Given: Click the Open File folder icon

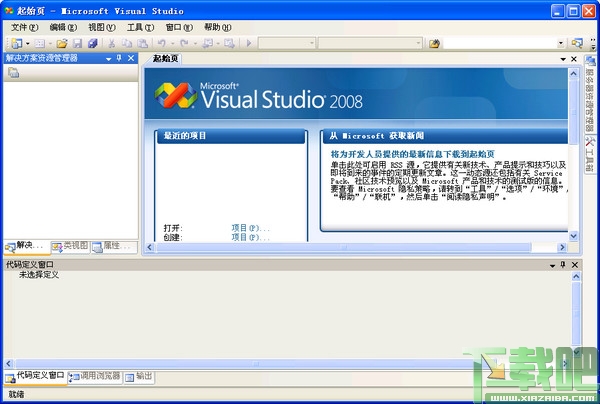Looking at the screenshot, I should coord(62,43).
